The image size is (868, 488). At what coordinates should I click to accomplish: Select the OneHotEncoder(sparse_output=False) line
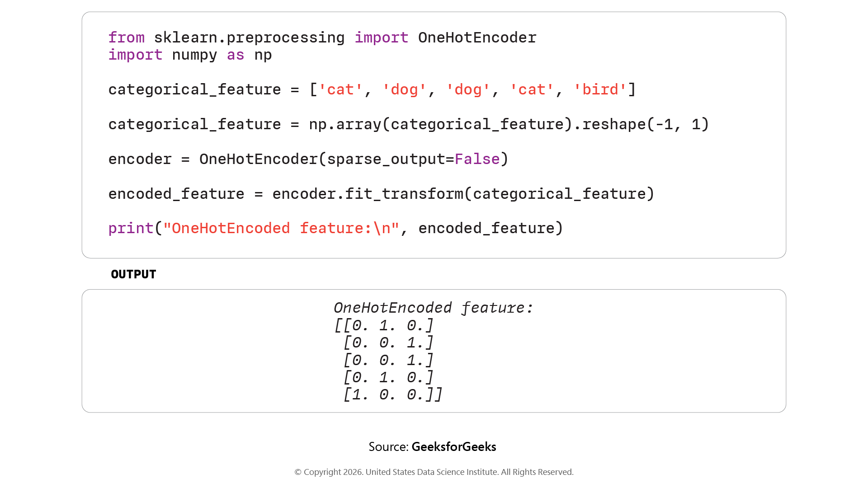[x=308, y=159]
